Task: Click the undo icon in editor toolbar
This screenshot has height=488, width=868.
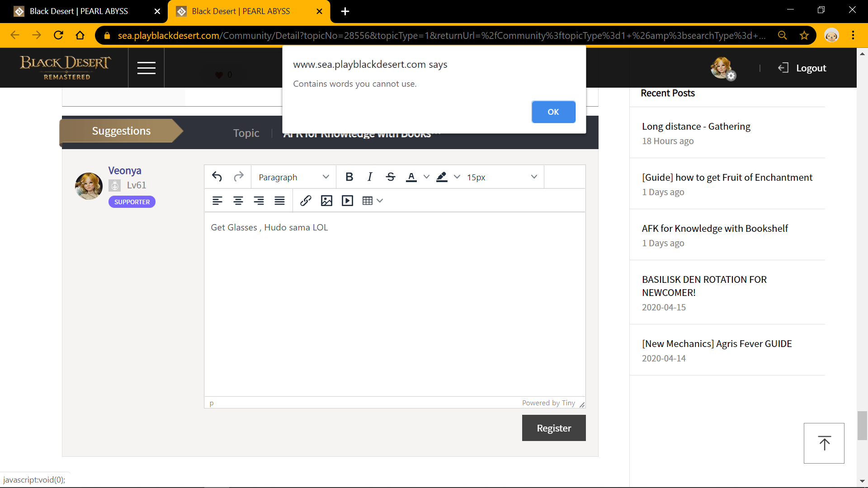Action: pyautogui.click(x=217, y=177)
